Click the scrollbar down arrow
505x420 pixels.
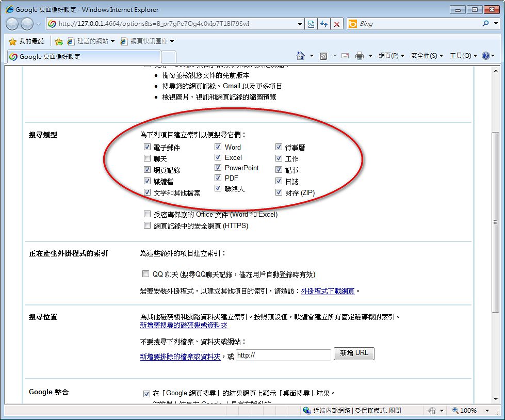pos(496,399)
